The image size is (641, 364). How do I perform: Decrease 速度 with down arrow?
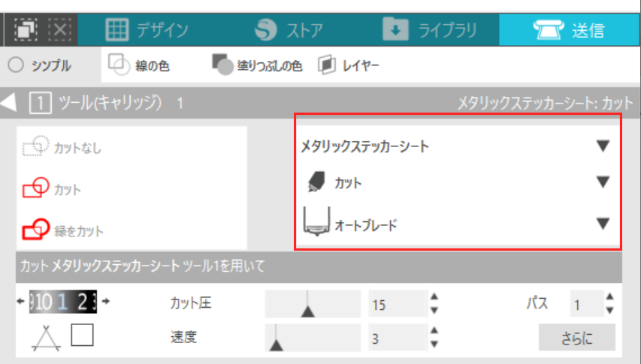pos(434,344)
